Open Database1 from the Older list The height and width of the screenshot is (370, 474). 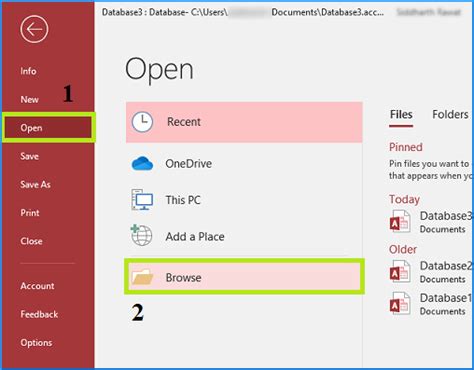pos(446,298)
